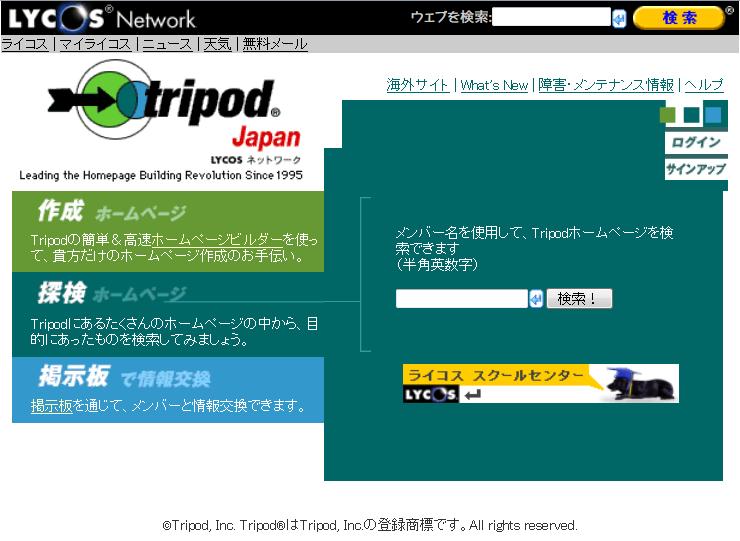Image resolution: width=740 pixels, height=541 pixels.
Task: Open the ライコス スクールセンター banner
Action: point(540,384)
